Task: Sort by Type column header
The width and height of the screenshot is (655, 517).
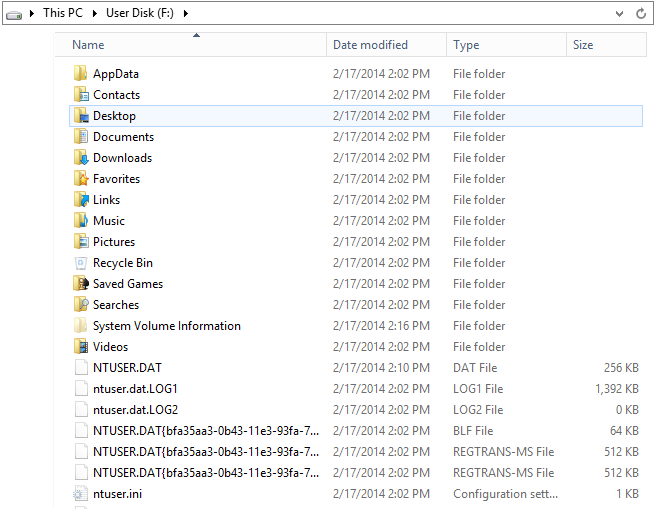Action: 466,45
